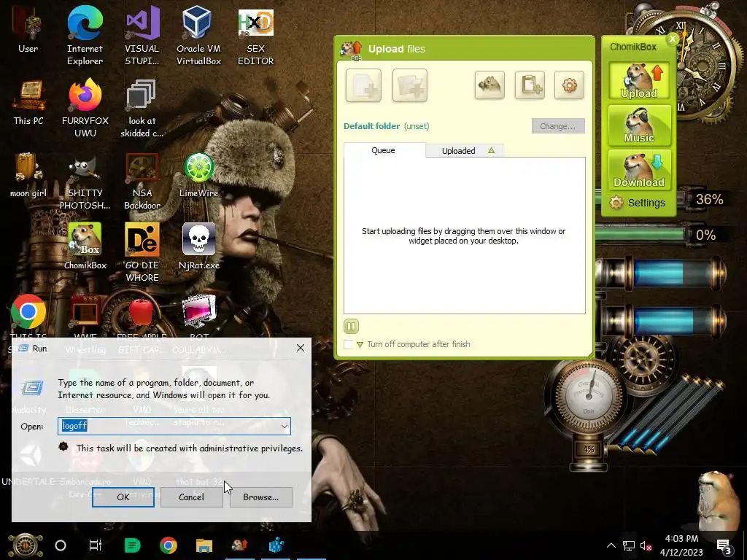The height and width of the screenshot is (560, 747).
Task: Click the add files button in Upload window
Action: click(363, 85)
